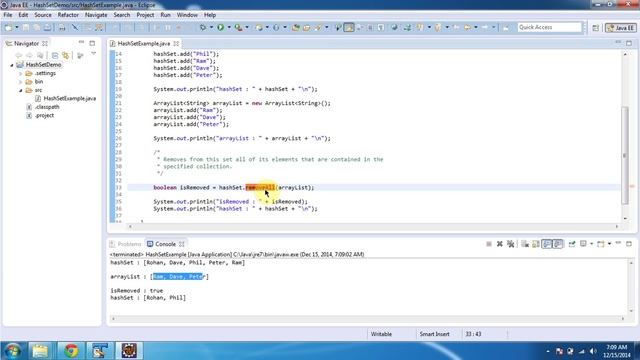Click the editor vertical scrollbar thumb
Image resolution: width=640 pixels, height=360 pixels.
(625, 155)
